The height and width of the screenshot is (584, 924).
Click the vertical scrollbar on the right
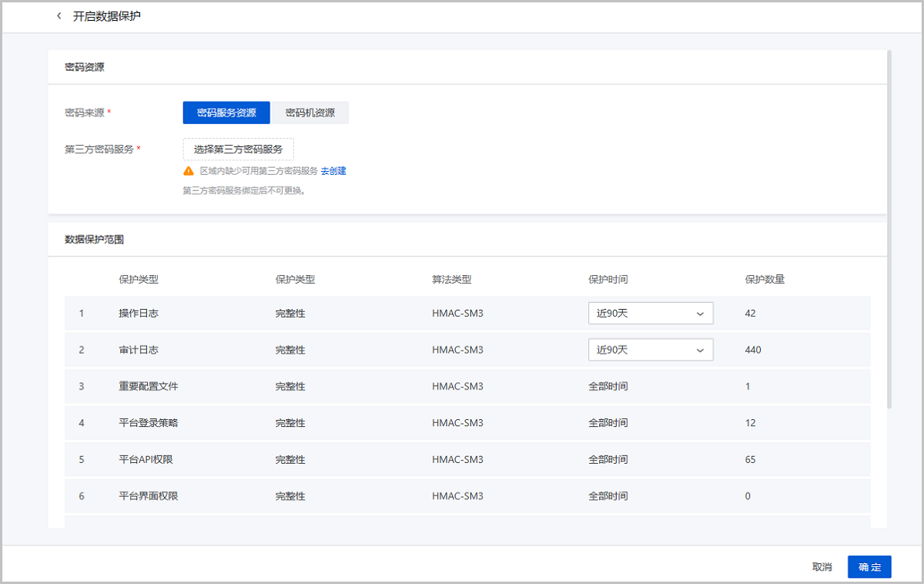[889, 231]
